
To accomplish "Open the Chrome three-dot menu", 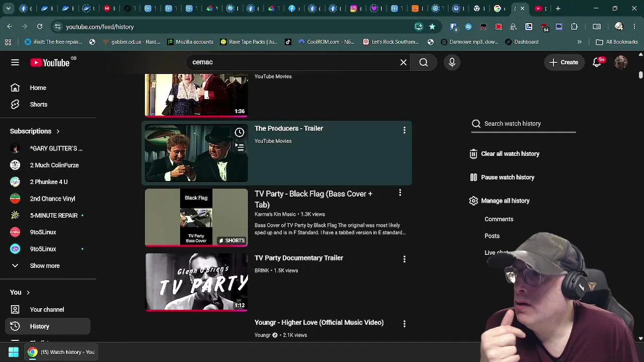I will pyautogui.click(x=634, y=27).
